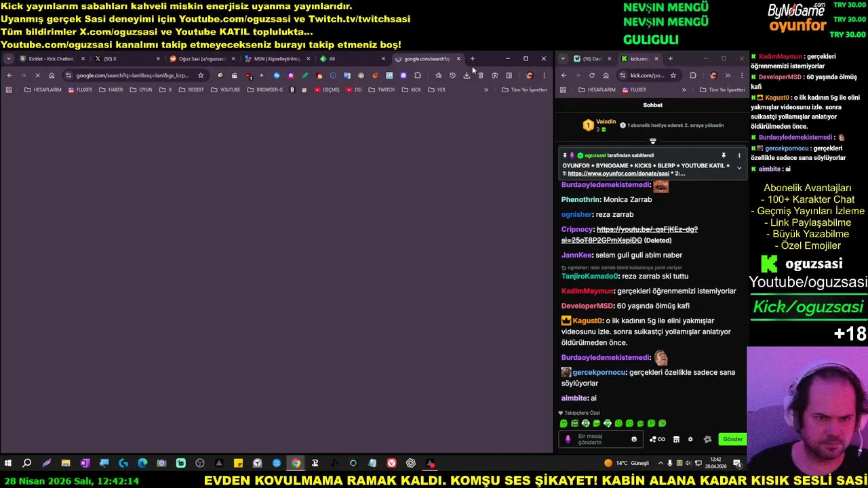The image size is (868, 488).
Task: Open the Tüm Yer İşaretleri folder in left browser
Action: [524, 89]
